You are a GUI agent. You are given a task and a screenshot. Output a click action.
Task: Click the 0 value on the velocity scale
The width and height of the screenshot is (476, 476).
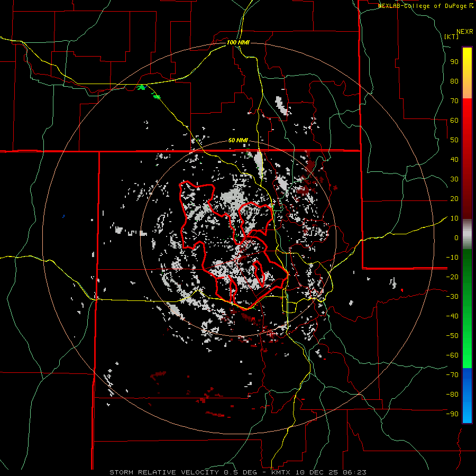pyautogui.click(x=455, y=237)
